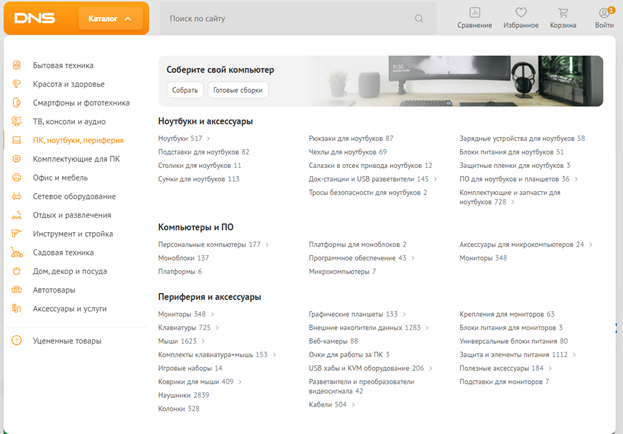Image resolution: width=623 pixels, height=434 pixels.
Task: Open Игровые наборы 14 link
Action: 190,368
